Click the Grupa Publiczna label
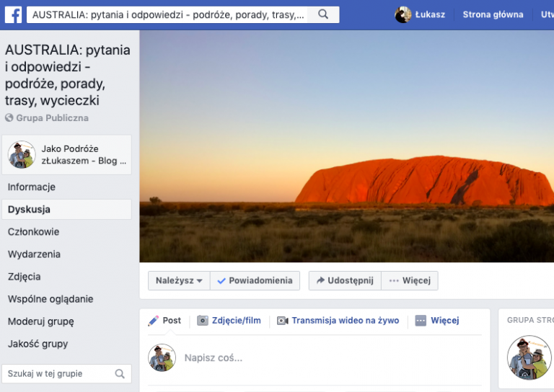This screenshot has height=392, width=554. click(x=52, y=118)
